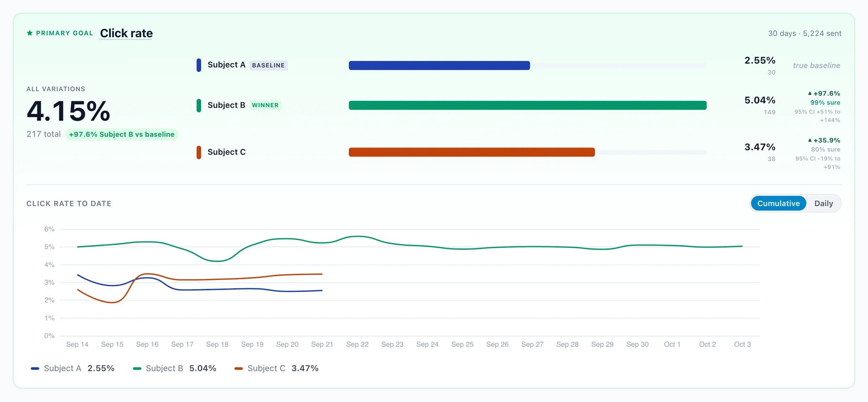Click the Sep 30 axis label
This screenshot has height=402, width=868.
coord(637,345)
